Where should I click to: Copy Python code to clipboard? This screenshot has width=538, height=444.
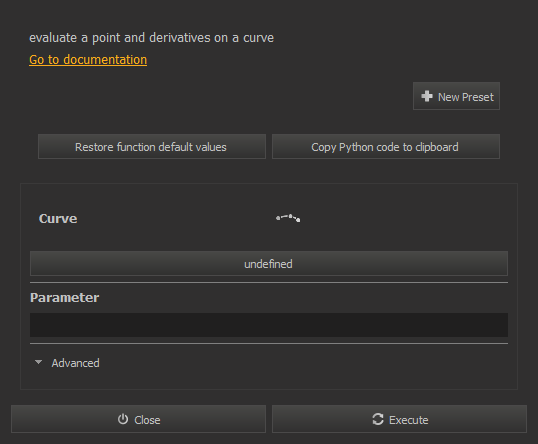coord(386,147)
